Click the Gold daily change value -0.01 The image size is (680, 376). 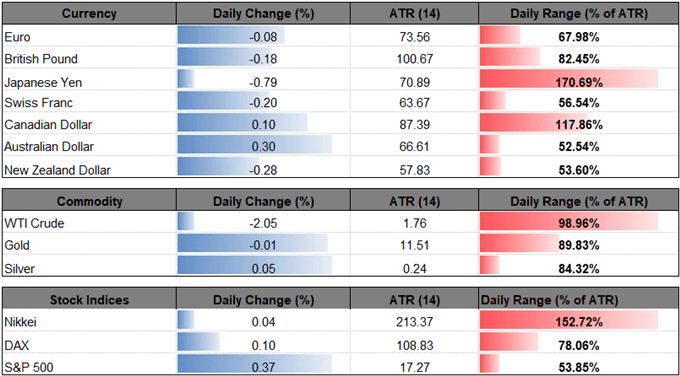click(x=263, y=246)
